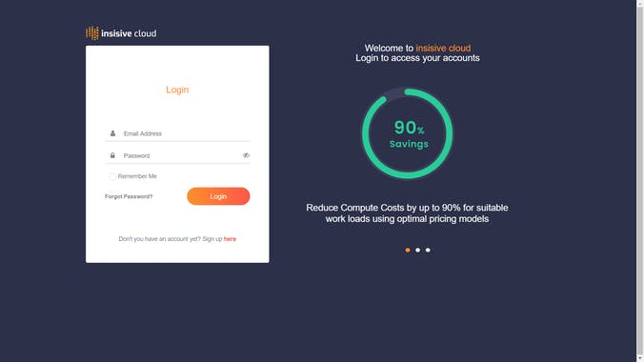Viewport: 644px width, 362px height.
Task: Click the user icon beside Email Address
Action: 112,133
